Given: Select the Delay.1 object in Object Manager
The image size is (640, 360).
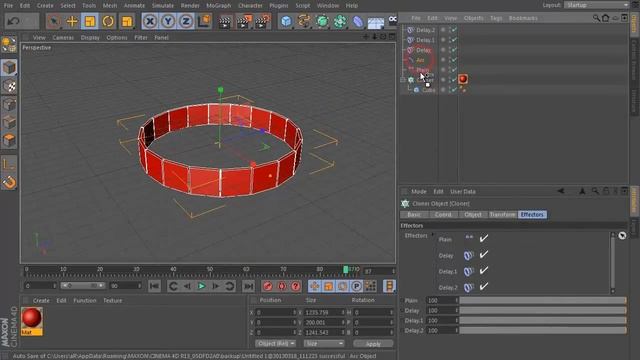Looking at the screenshot, I should [425, 40].
